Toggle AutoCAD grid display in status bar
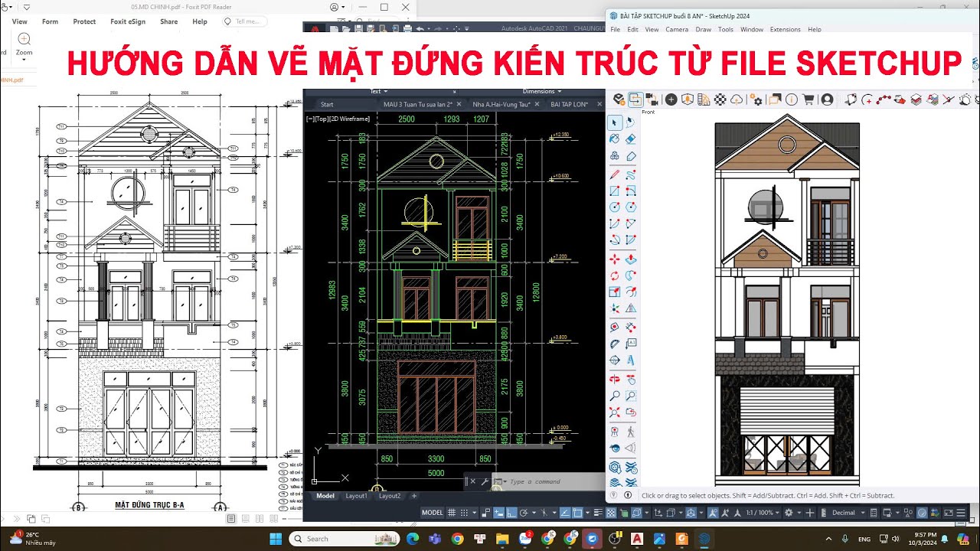Image resolution: width=980 pixels, height=551 pixels. pos(452,513)
